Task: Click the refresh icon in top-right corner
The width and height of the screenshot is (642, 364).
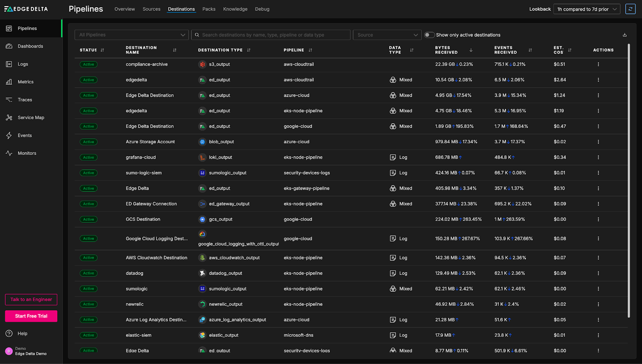Action: pyautogui.click(x=630, y=9)
